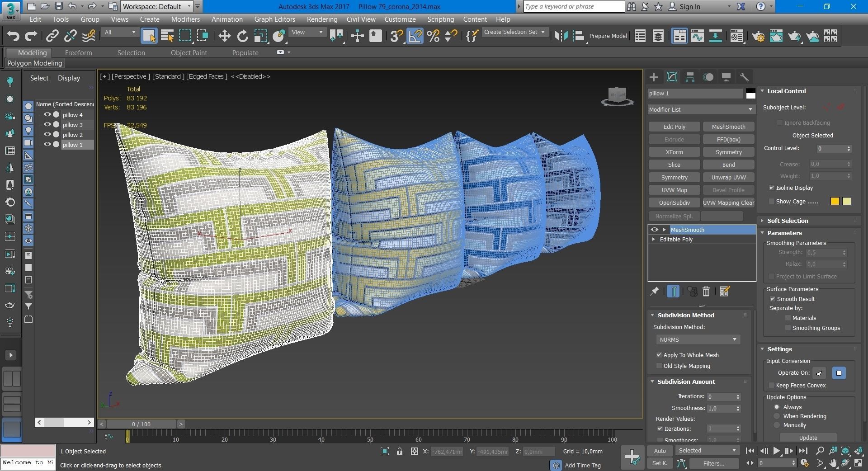Uncheck Apply To Whole Mesh
The image size is (868, 471).
click(659, 355)
